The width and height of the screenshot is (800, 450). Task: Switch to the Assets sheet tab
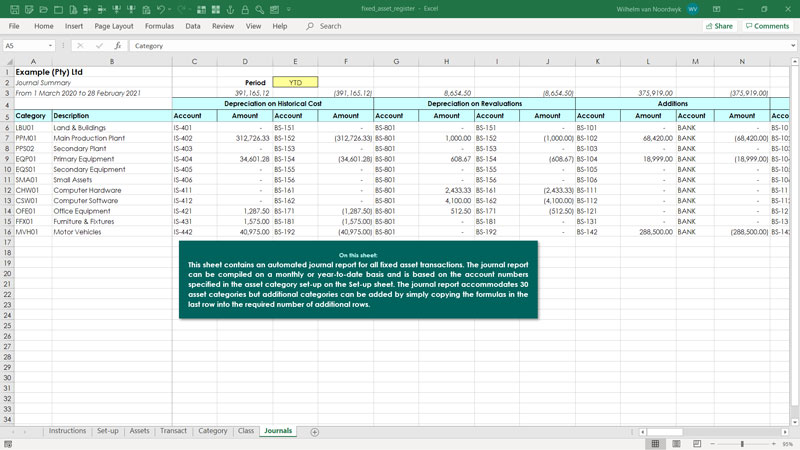click(139, 431)
